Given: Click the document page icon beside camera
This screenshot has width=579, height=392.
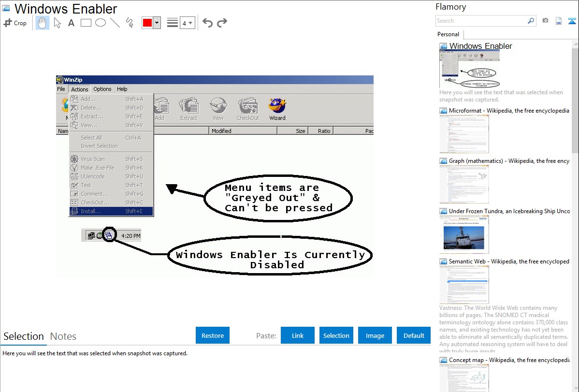Looking at the screenshot, I should [x=559, y=21].
